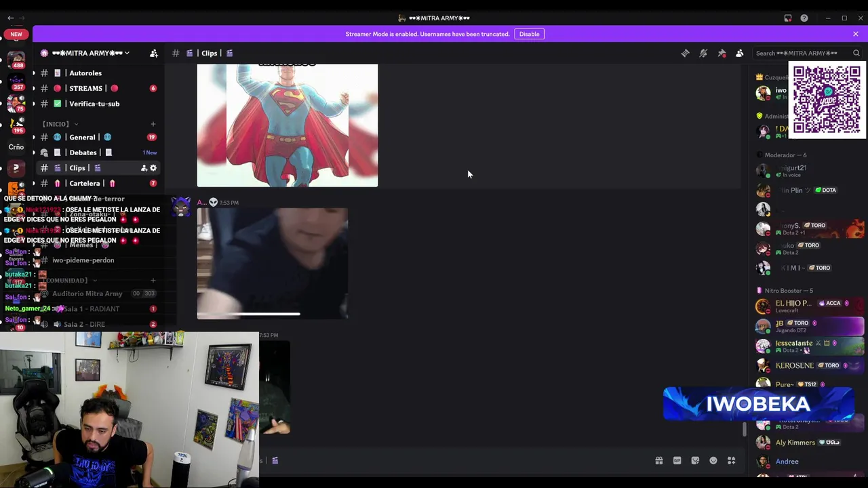Open profile of EL HIJO P... member
Screen dimensions: 868x488
pyautogui.click(x=808, y=306)
